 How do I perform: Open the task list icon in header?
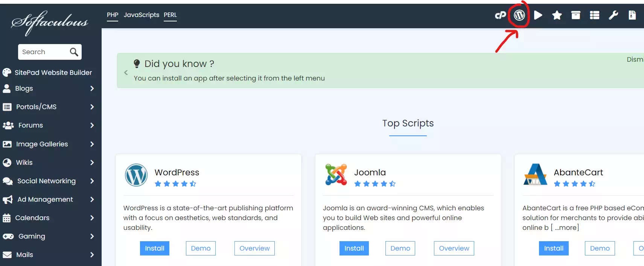click(595, 15)
